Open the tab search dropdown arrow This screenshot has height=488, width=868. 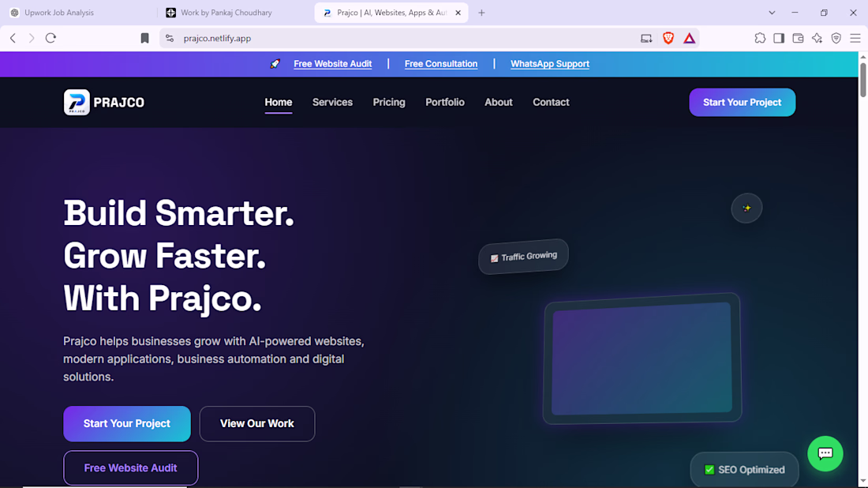point(772,13)
